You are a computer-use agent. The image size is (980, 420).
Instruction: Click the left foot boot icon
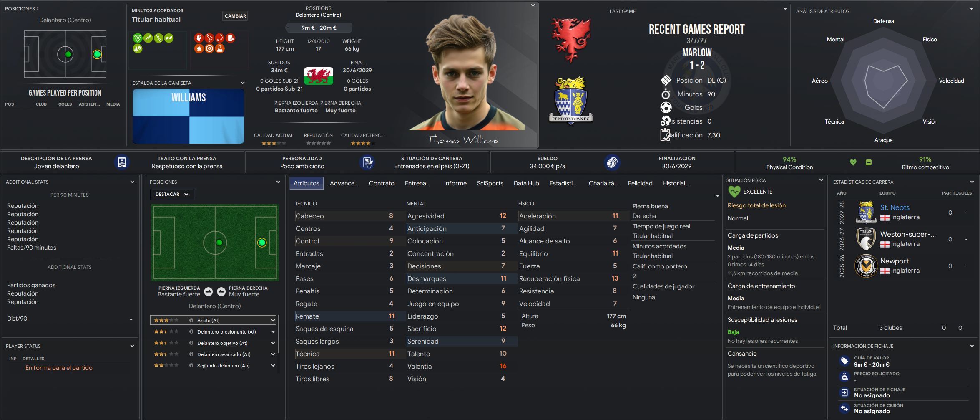209,292
